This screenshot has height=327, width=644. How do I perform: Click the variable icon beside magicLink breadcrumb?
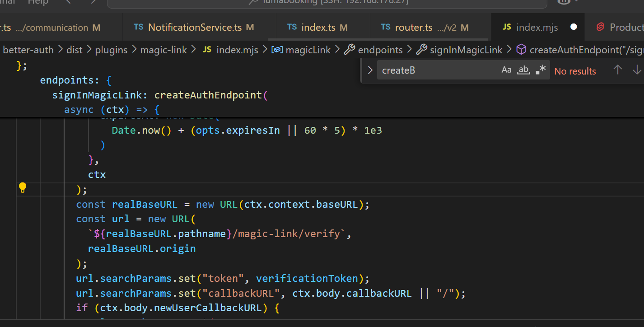(277, 50)
